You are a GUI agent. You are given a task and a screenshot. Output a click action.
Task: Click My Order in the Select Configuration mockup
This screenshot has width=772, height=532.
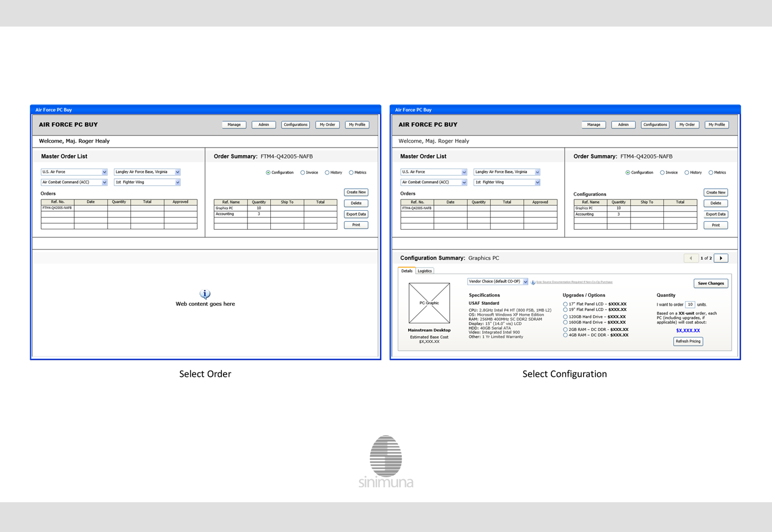click(x=687, y=124)
